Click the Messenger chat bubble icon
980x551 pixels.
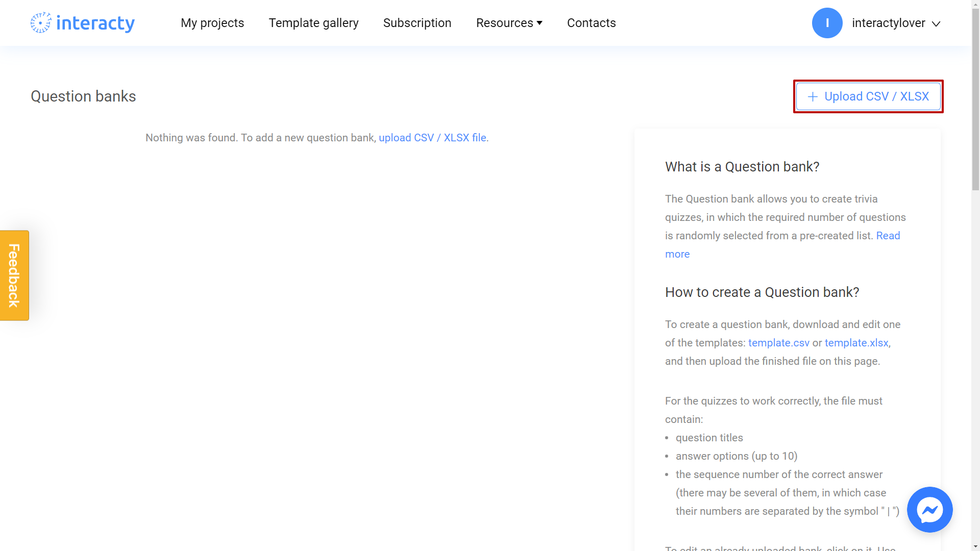coord(929,509)
